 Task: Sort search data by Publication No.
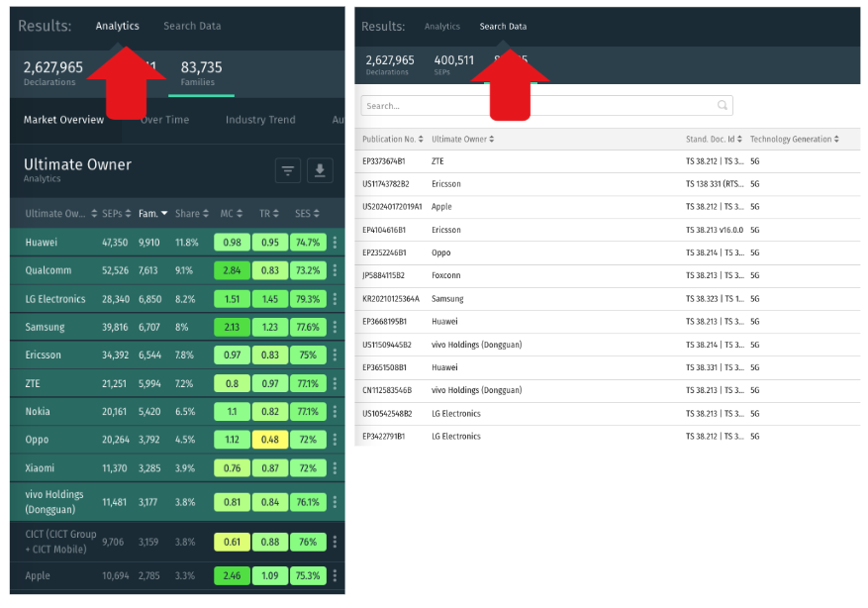click(393, 139)
